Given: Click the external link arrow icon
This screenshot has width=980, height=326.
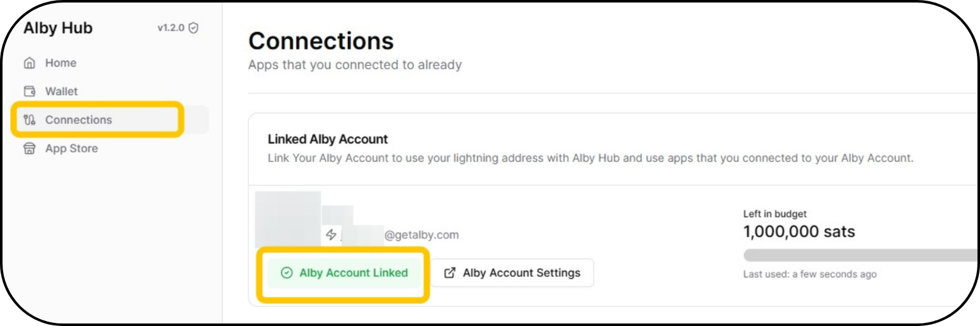Looking at the screenshot, I should [450, 273].
